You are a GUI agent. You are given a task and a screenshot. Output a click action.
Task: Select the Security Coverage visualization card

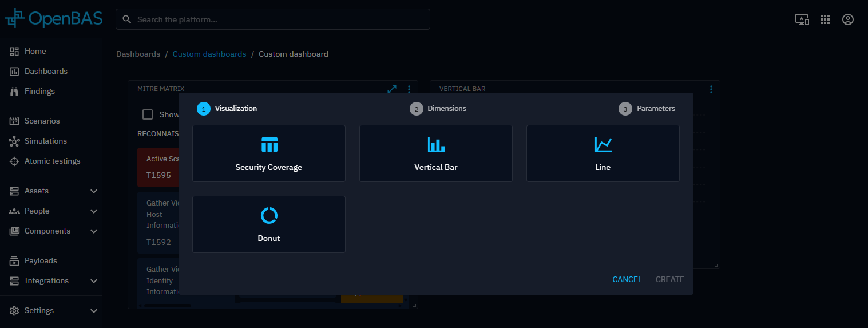coord(268,153)
